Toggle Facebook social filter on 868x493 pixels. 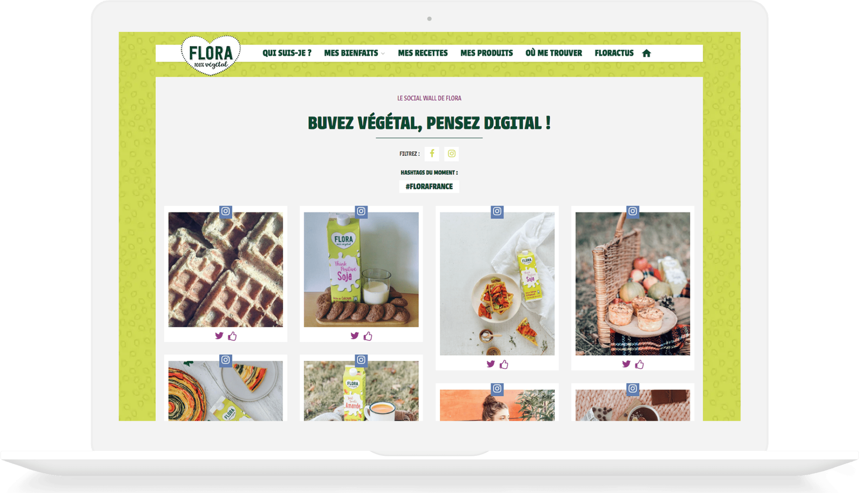pos(432,153)
